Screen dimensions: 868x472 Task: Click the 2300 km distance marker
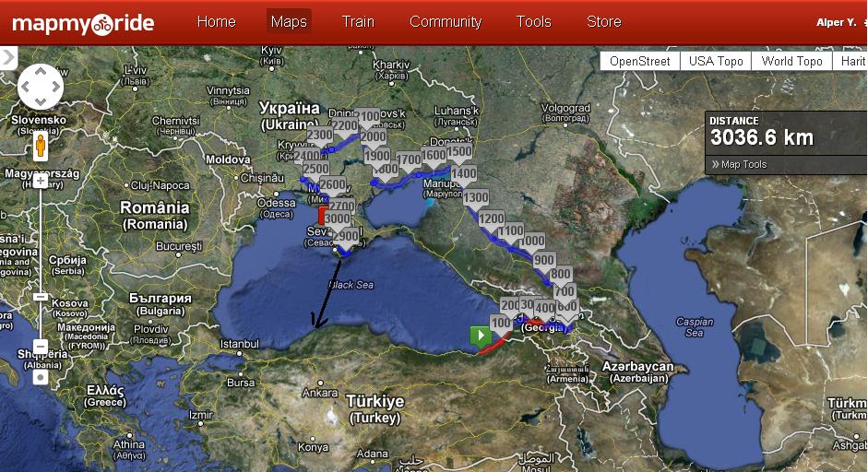[x=319, y=136]
